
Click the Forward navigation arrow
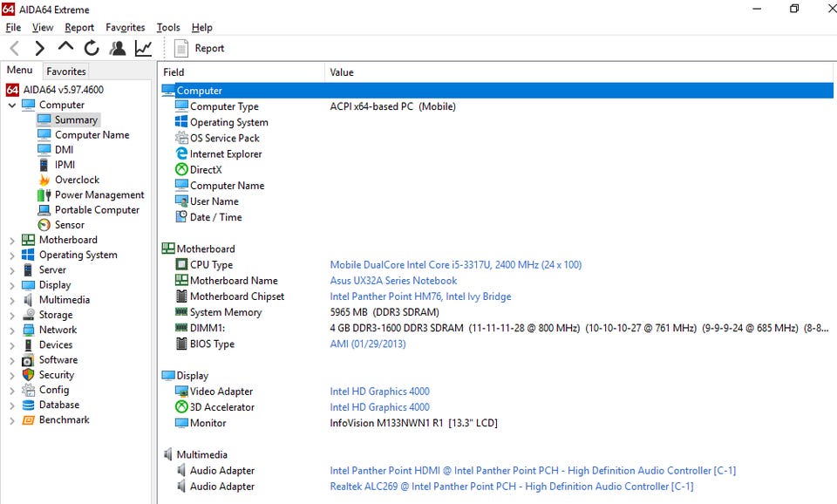click(40, 48)
